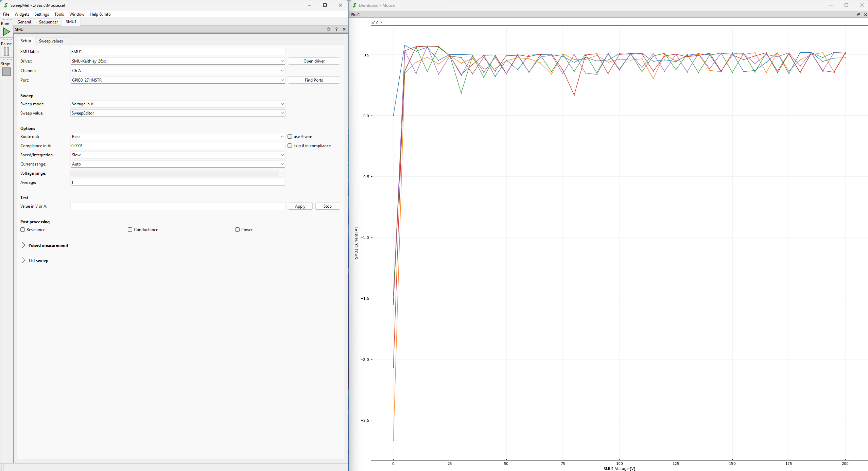Enable the use 4-wire checkbox
Image resolution: width=868 pixels, height=471 pixels.
(x=290, y=137)
